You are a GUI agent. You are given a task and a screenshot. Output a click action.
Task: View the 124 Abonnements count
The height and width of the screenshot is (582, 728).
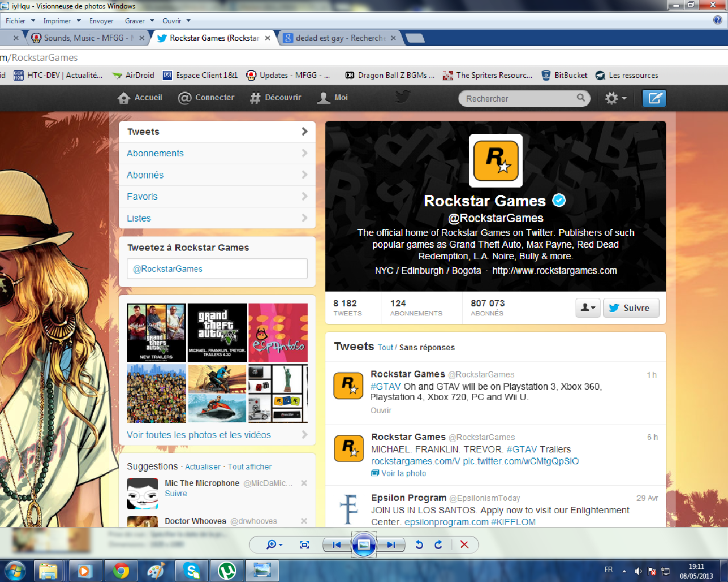[416, 307]
